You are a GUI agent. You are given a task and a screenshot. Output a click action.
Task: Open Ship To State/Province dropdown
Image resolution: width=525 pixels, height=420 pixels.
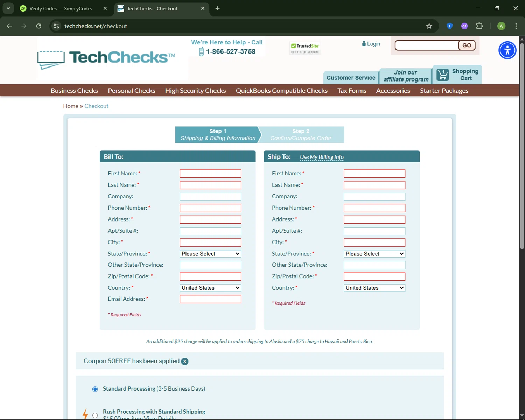click(374, 254)
